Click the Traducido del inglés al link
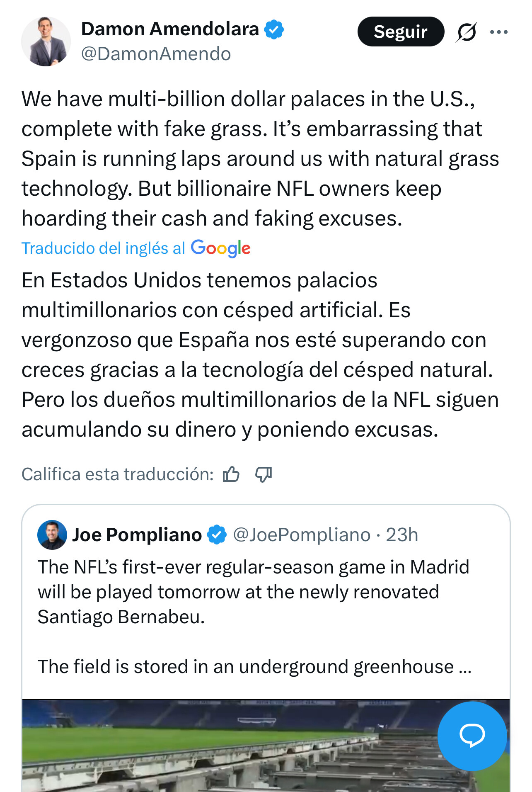This screenshot has height=792, width=532. 103,248
